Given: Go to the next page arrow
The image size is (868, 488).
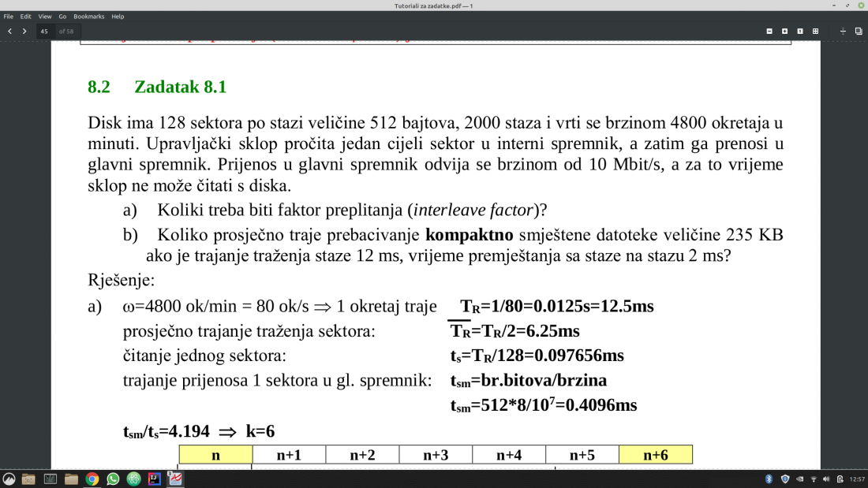Looking at the screenshot, I should point(24,32).
